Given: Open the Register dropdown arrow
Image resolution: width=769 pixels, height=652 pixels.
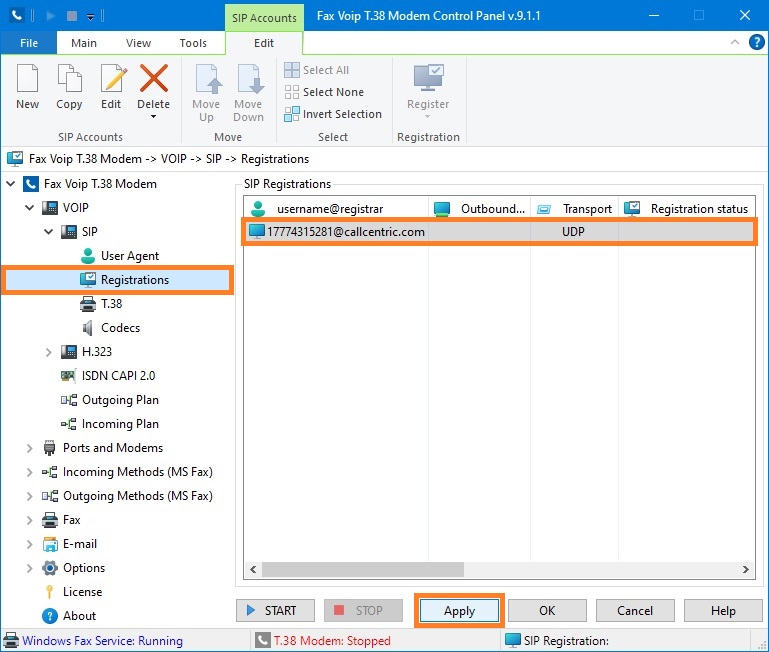Looking at the screenshot, I should click(428, 117).
